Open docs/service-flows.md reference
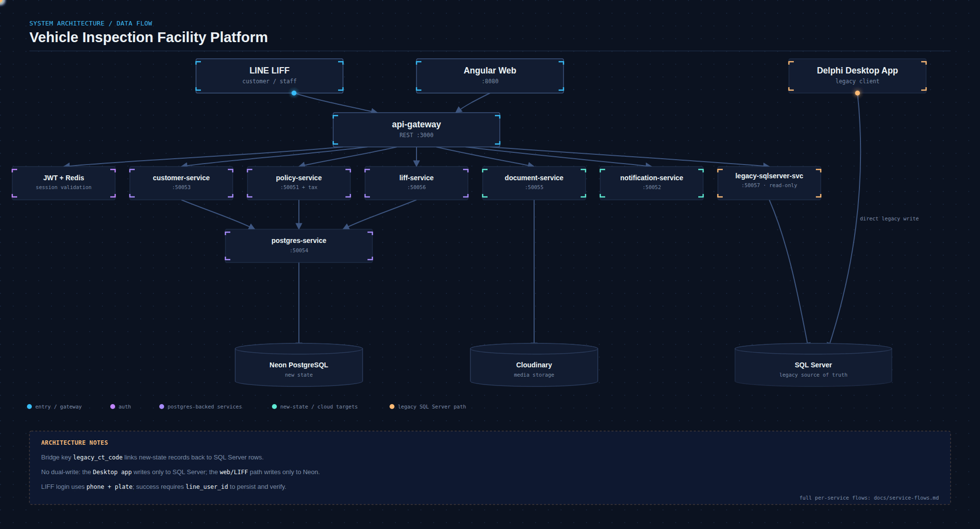 (906, 498)
